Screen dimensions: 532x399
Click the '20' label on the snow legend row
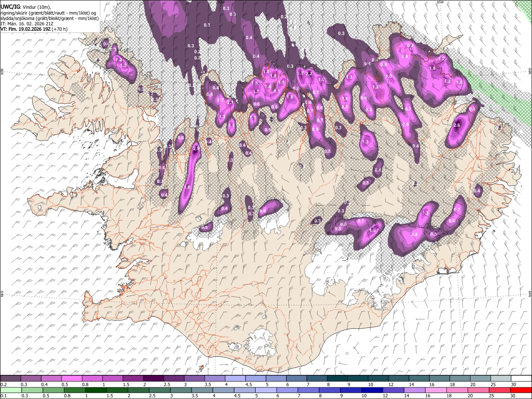tap(473, 384)
